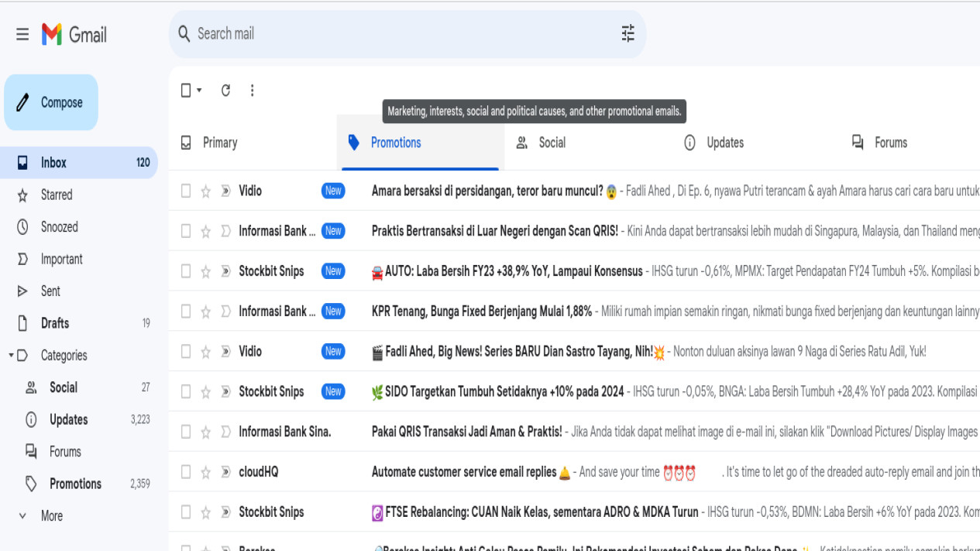Tick checkbox for cloudHQ email
The width and height of the screenshot is (980, 551).
click(x=186, y=472)
